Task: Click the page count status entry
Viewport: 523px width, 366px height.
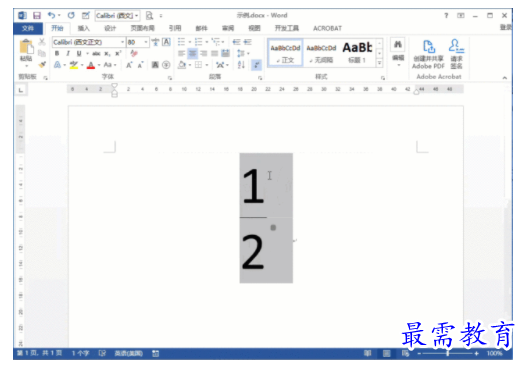Action: [40, 353]
